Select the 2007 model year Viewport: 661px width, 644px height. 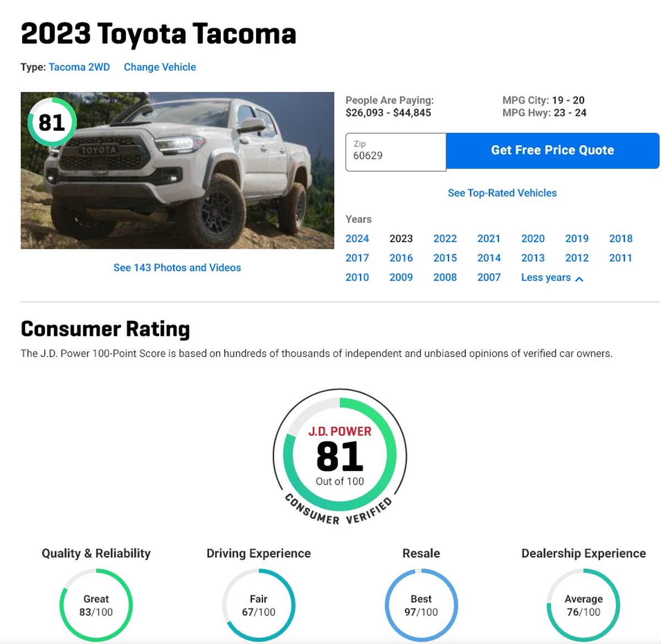[x=489, y=277]
